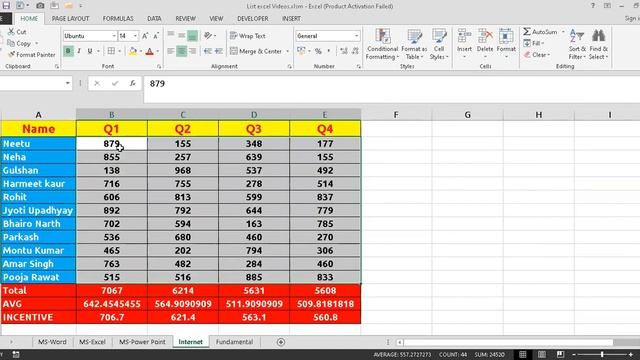Align text right in cells

[192, 51]
